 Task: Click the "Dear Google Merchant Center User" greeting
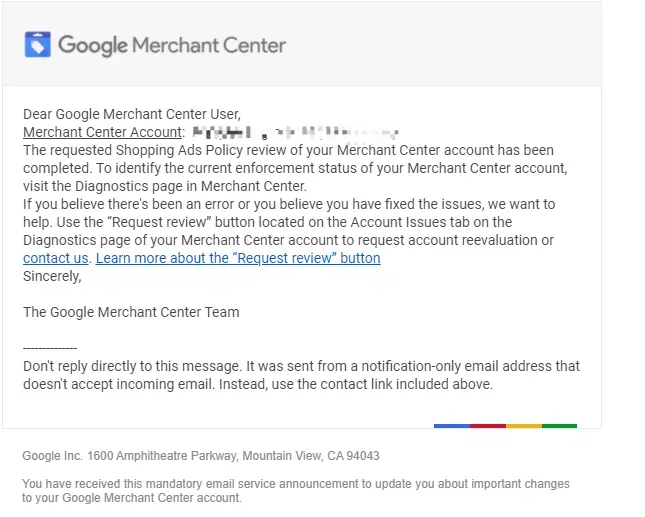click(132, 114)
